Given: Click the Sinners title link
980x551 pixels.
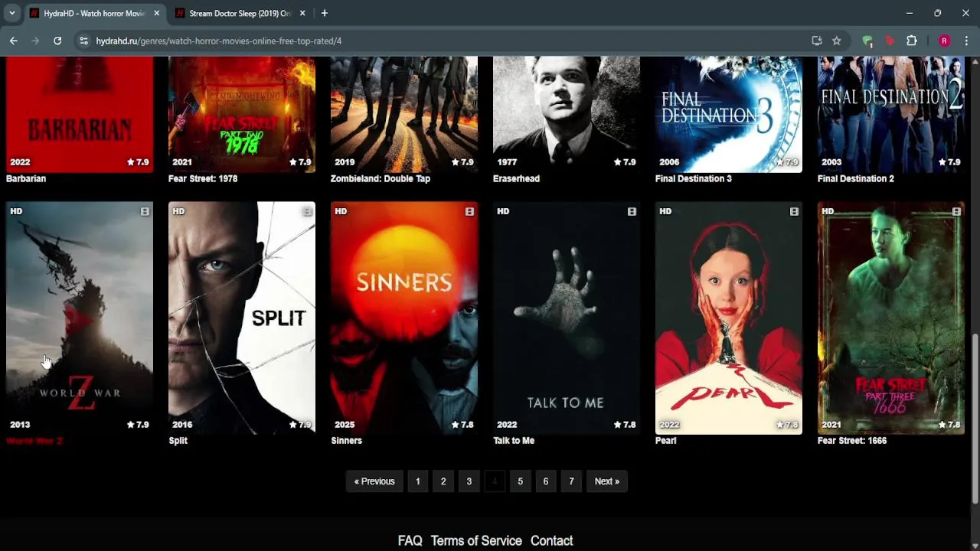Looking at the screenshot, I should pos(346,440).
